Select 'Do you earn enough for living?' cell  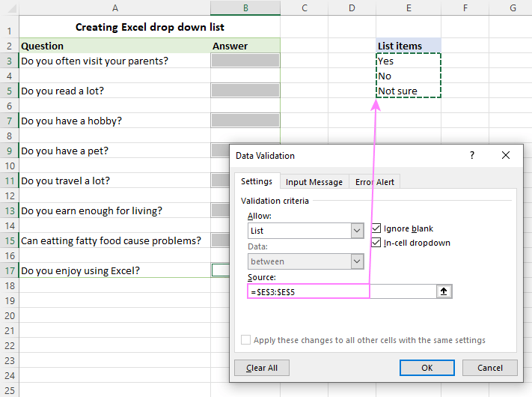click(115, 210)
